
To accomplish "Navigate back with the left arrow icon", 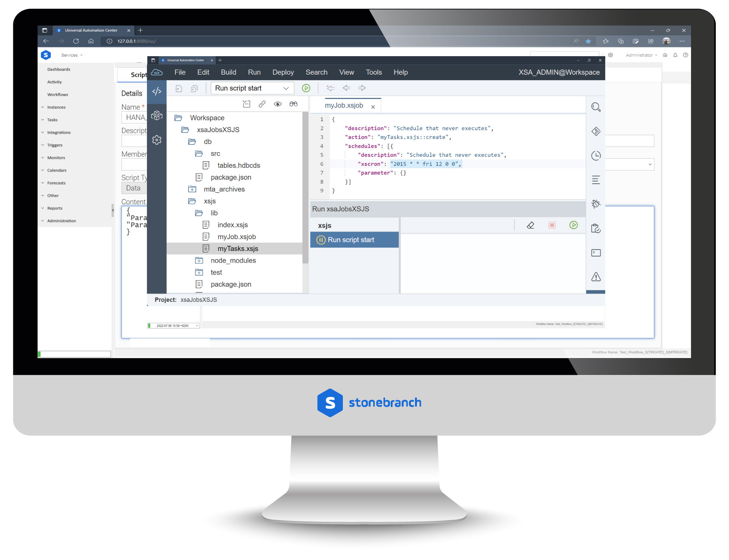I will tap(346, 88).
